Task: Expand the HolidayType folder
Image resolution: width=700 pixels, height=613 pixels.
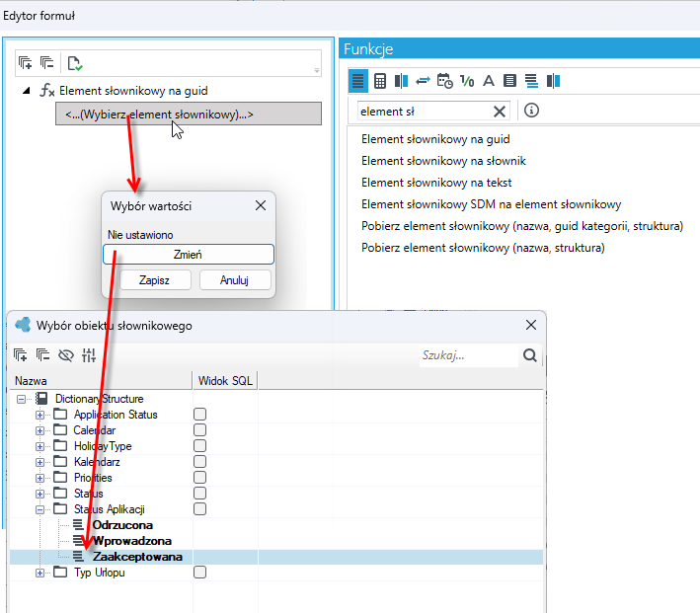Action: pyautogui.click(x=39, y=446)
